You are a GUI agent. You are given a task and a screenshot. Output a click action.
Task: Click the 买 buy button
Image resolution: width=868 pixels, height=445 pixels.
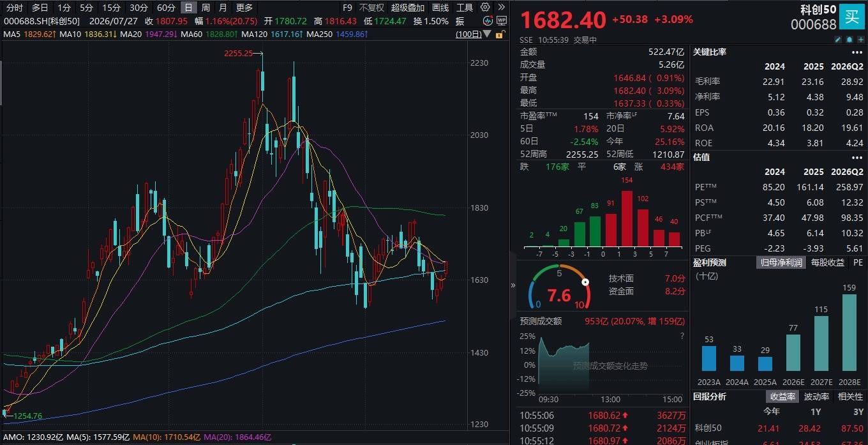[x=851, y=17]
